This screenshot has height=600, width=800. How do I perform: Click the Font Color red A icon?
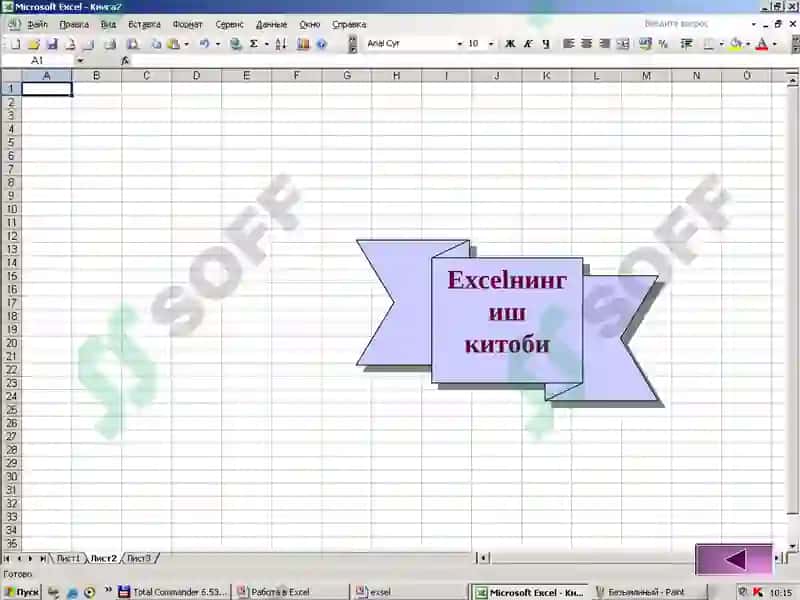click(762, 44)
